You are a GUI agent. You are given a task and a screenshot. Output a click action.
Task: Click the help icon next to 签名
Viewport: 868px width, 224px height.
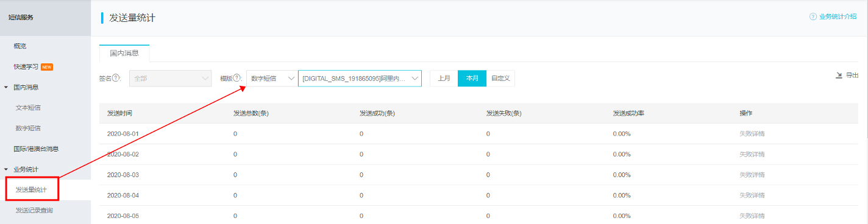[116, 79]
